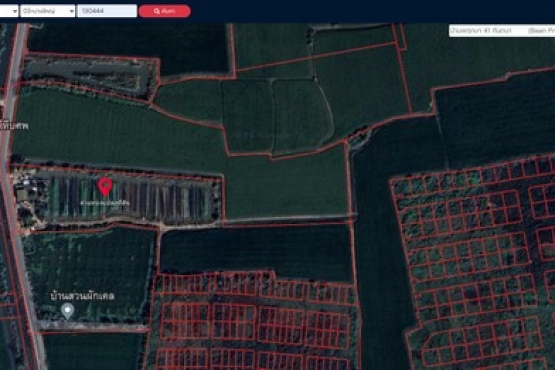Click the text label beneath the red pin
The image size is (555, 370).
[105, 203]
